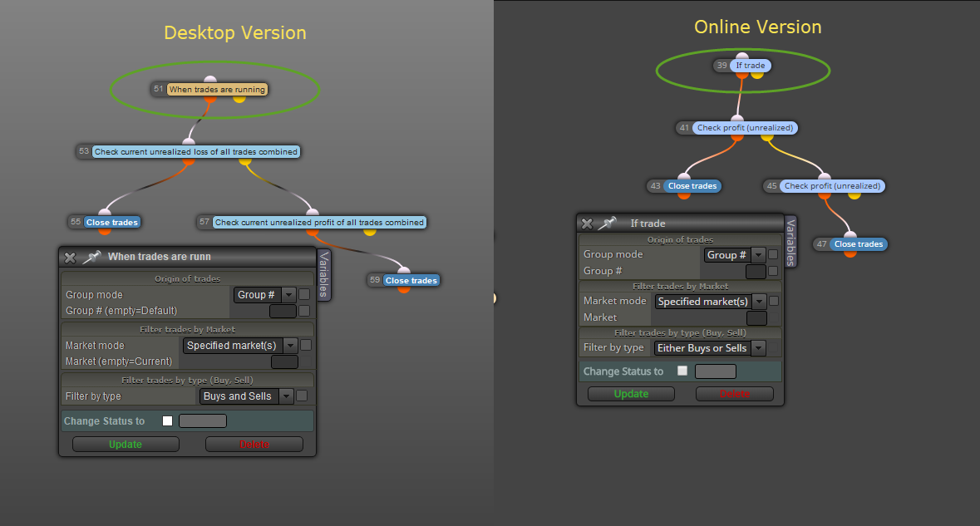Click online 'Change Status to' value field
This screenshot has width=980, height=526.
[716, 371]
